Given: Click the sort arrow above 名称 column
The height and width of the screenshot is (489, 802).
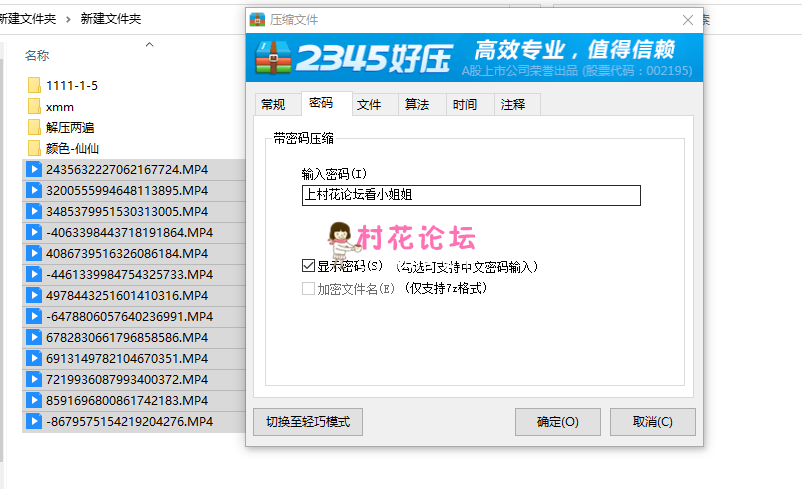Looking at the screenshot, I should 149,45.
